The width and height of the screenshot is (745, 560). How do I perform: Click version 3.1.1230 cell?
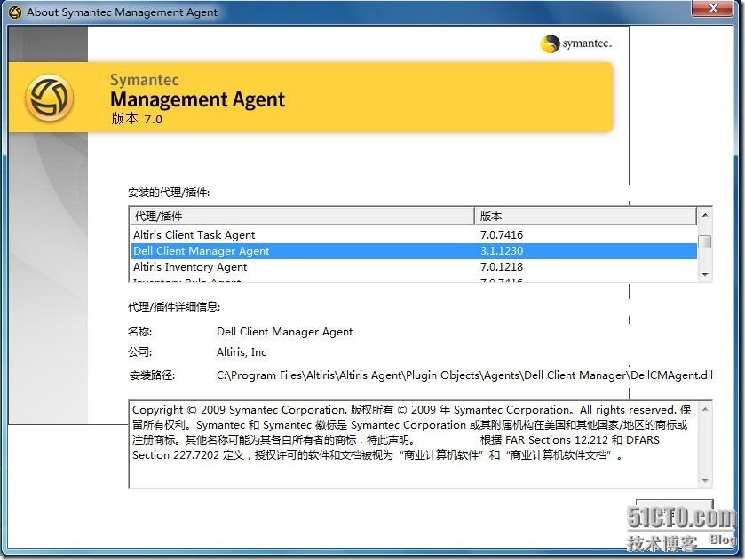(502, 251)
